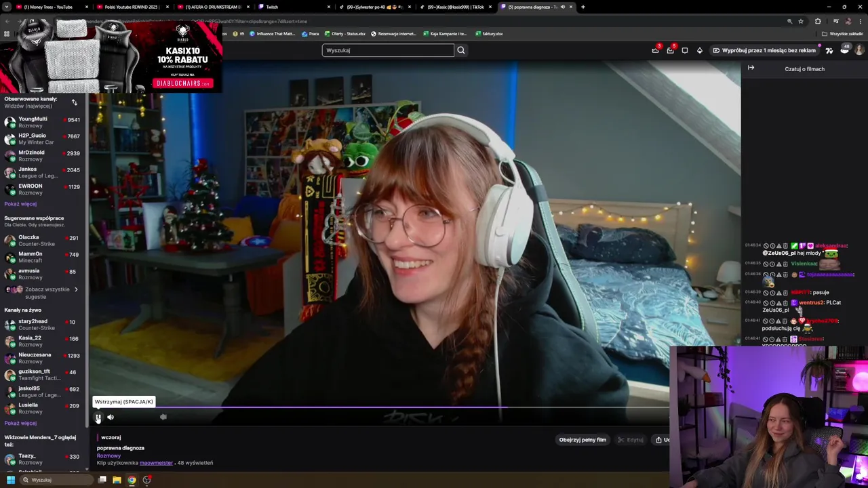Expand Pokaż więcej under Kanały na żywo
The width and height of the screenshot is (868, 488).
(20, 423)
